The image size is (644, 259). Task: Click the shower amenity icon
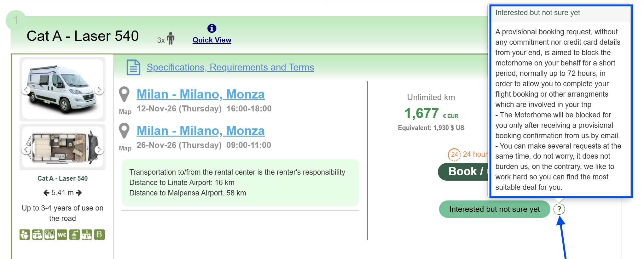tap(75, 234)
